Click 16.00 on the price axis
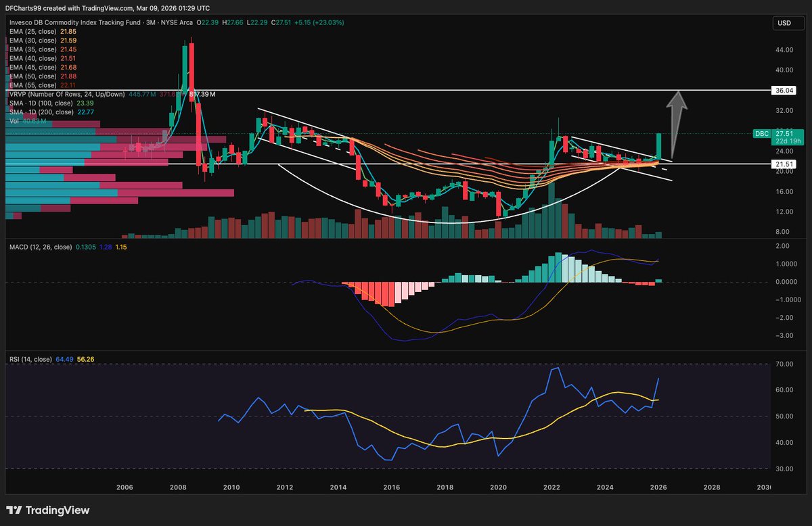Image resolution: width=812 pixels, height=526 pixels. (784, 191)
